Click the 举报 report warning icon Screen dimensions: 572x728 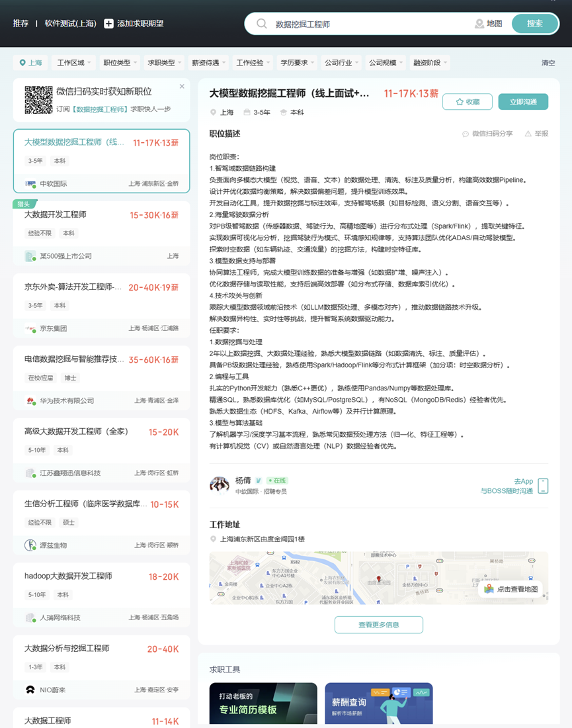tap(528, 134)
